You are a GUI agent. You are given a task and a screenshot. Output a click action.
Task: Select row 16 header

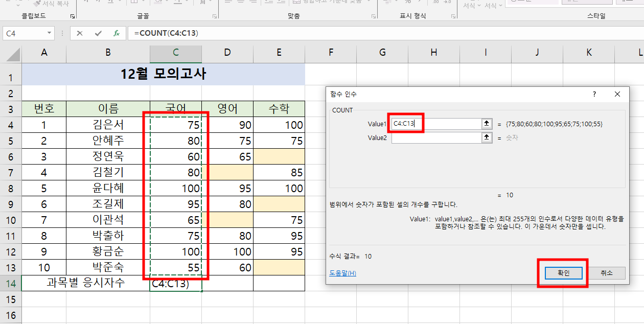pyautogui.click(x=11, y=315)
